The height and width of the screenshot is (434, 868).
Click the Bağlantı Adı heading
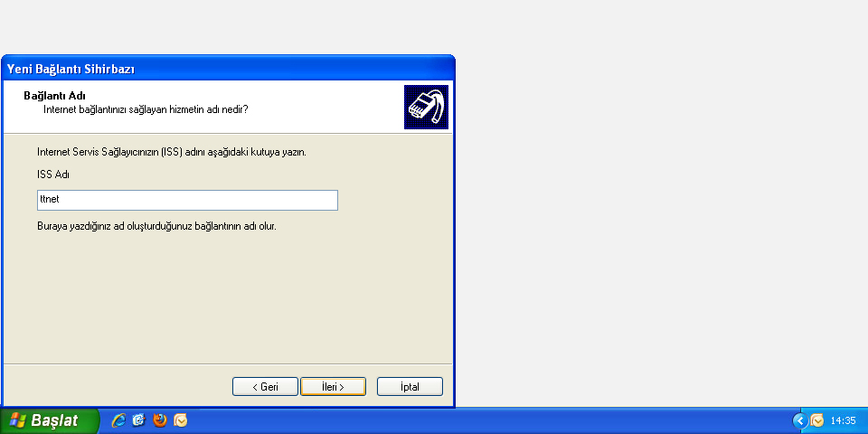54,96
